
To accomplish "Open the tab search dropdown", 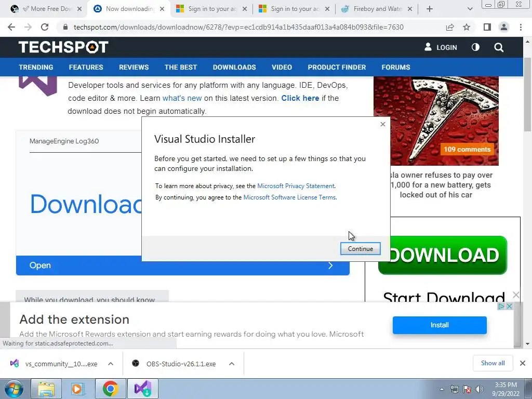I will click(470, 9).
